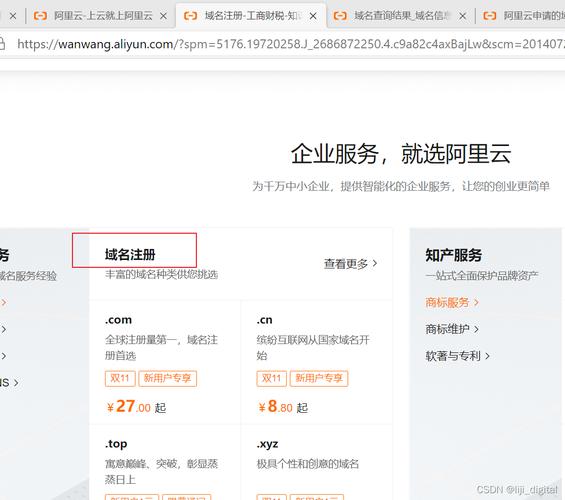565x500 pixels.
Task: Open the 软著与专利 link
Action: coord(453,356)
